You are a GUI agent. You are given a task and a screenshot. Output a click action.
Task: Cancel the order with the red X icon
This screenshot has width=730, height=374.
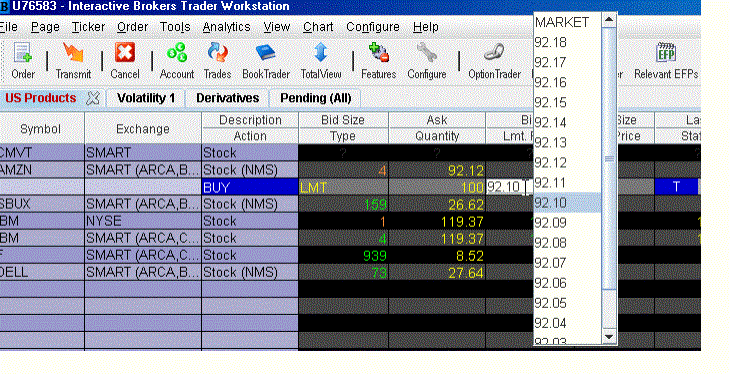pos(125,61)
